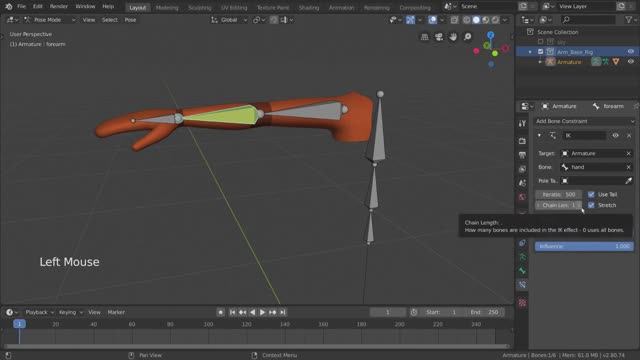Toggle the Stretch checkbox
640x360 pixels.
point(591,205)
